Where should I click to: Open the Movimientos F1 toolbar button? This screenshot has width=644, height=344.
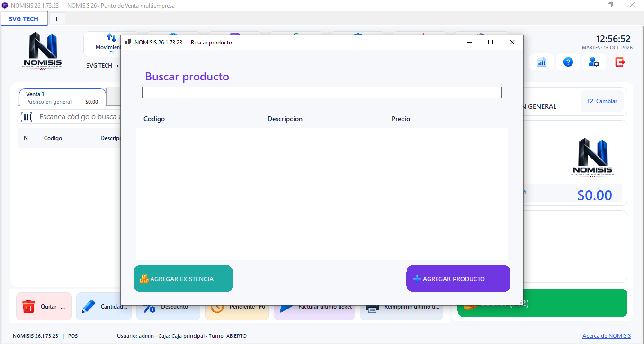(102, 44)
